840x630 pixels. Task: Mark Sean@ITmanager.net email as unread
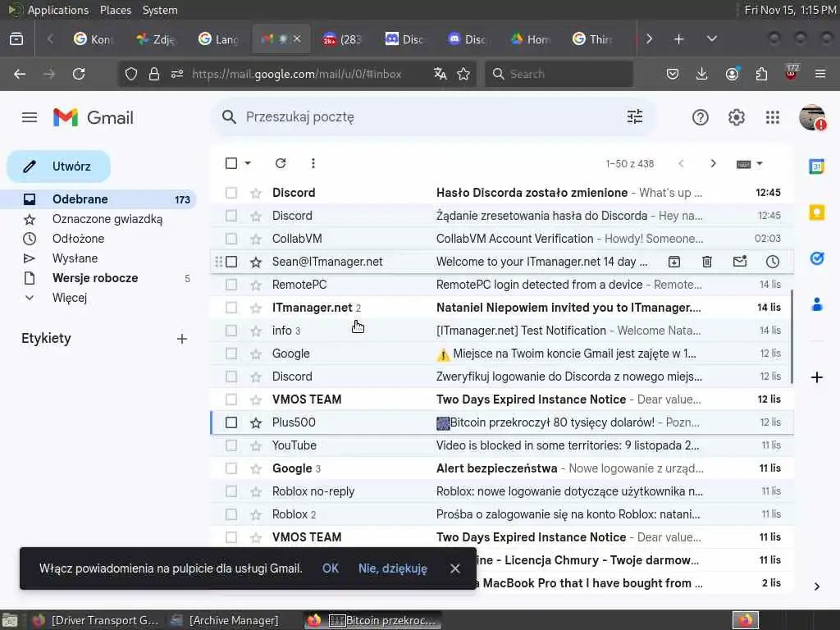[x=740, y=262]
